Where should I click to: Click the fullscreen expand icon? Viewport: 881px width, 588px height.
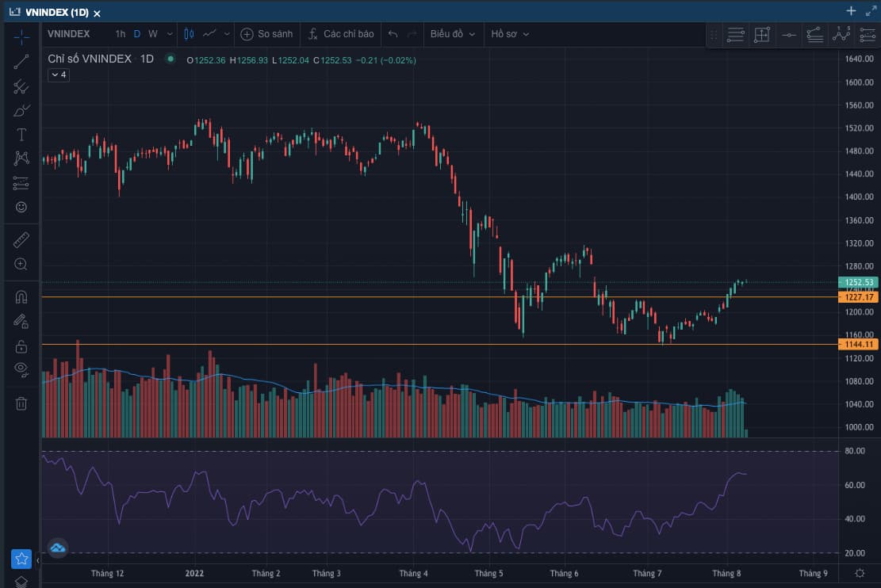(x=871, y=10)
